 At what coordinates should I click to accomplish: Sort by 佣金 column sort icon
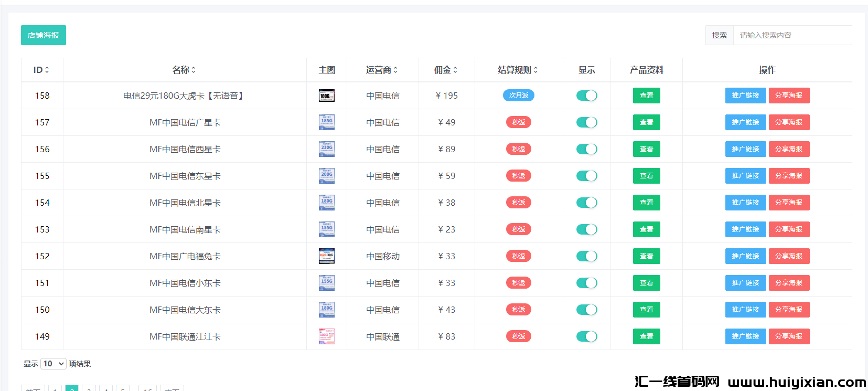point(455,70)
